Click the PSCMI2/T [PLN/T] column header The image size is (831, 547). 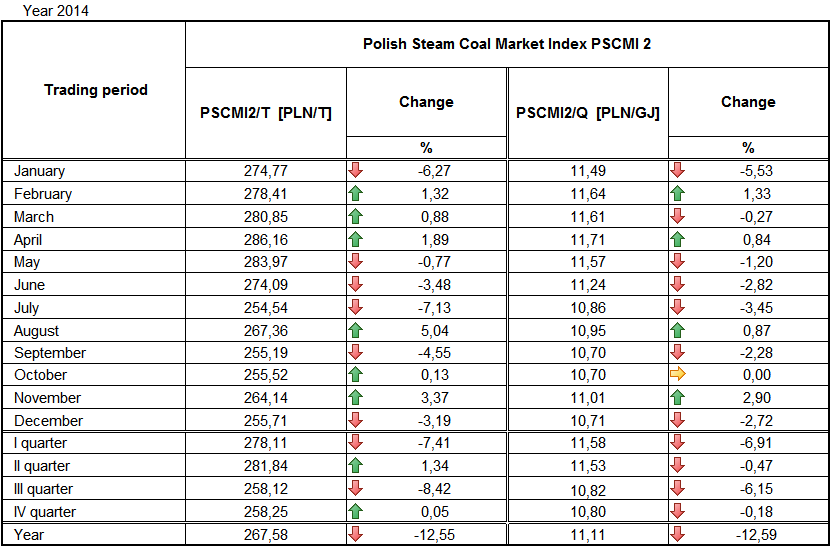pyautogui.click(x=266, y=113)
